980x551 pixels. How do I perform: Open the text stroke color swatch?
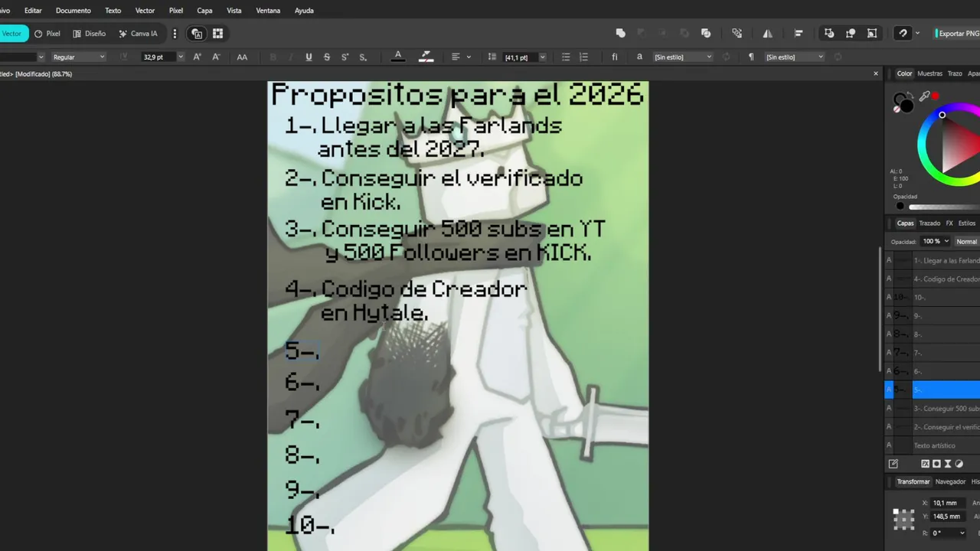click(426, 57)
